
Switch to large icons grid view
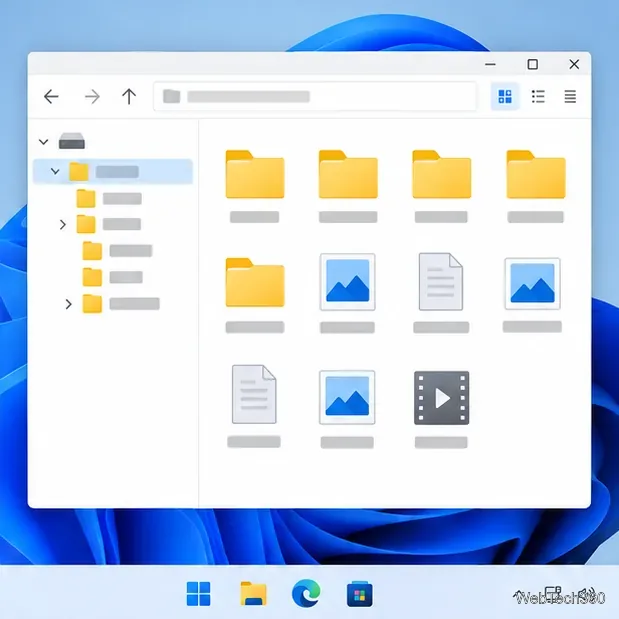tap(505, 96)
